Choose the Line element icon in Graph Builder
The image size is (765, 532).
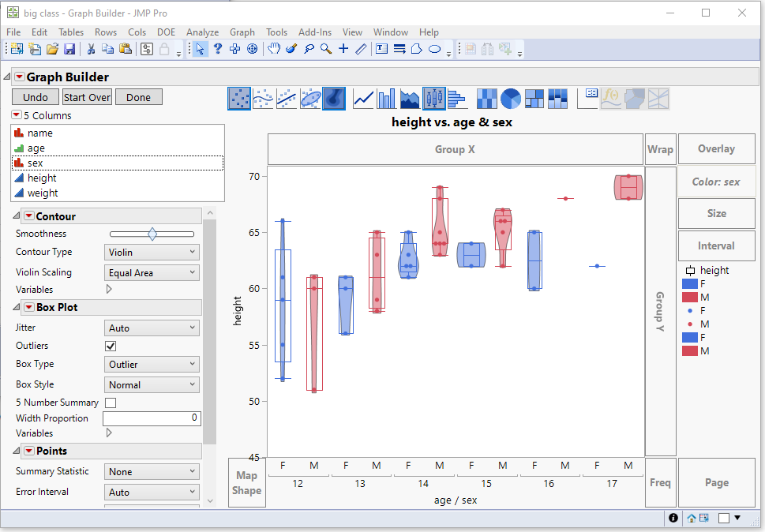[362, 98]
